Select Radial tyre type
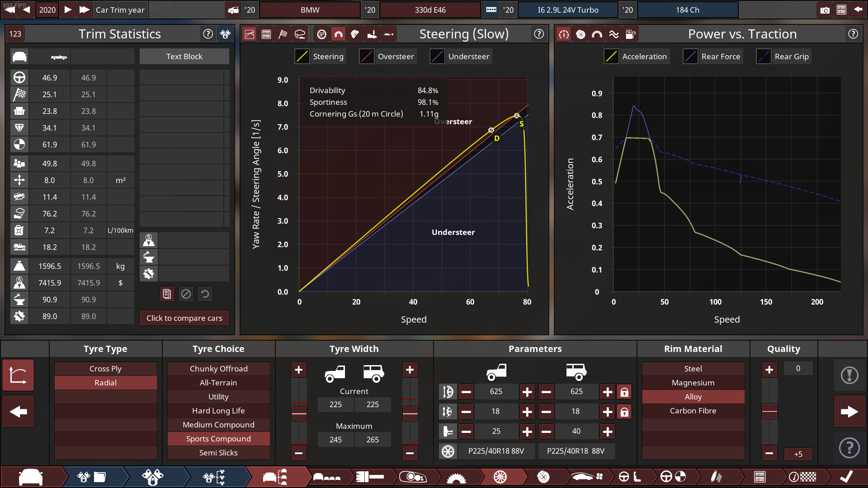 pyautogui.click(x=105, y=383)
